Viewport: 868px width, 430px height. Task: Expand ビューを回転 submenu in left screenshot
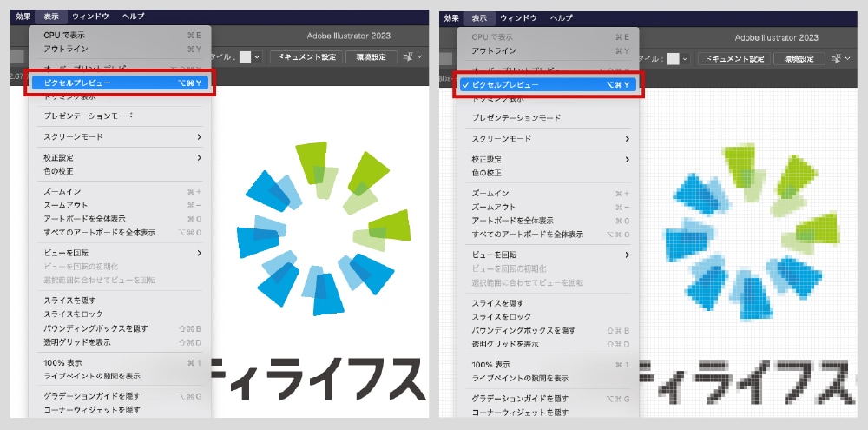[120, 253]
